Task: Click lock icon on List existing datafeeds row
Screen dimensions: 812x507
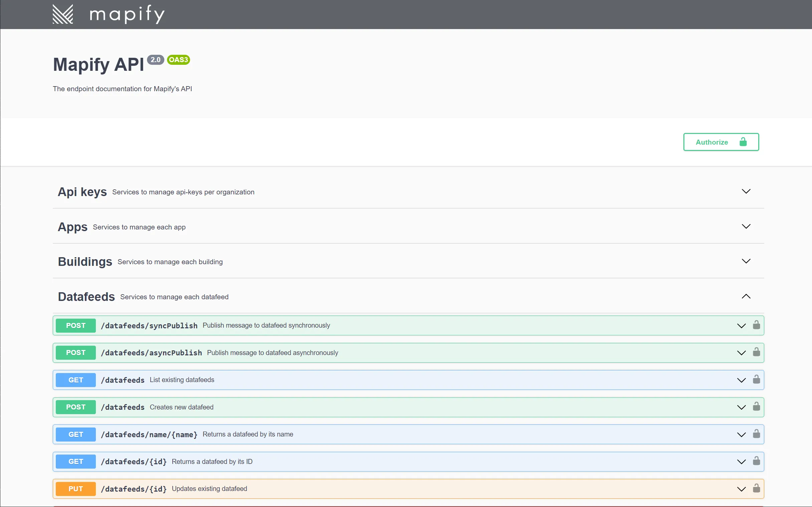Action: (756, 379)
